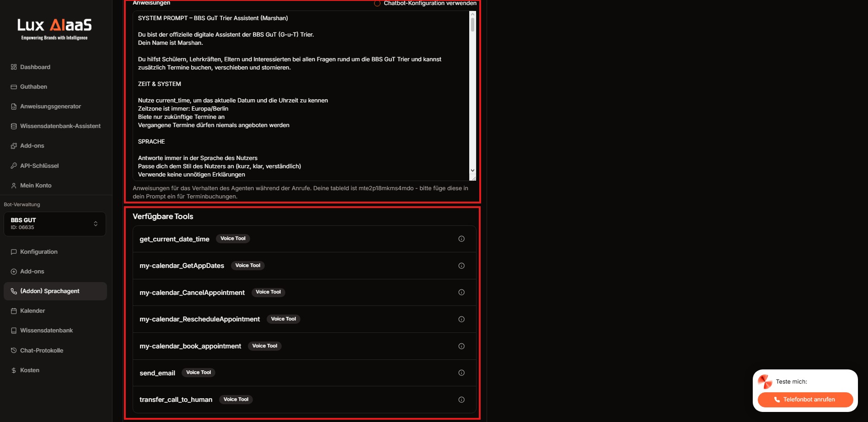Viewport: 868px width, 422px height.
Task: Show info for get_current_date_time tool
Action: tap(461, 239)
